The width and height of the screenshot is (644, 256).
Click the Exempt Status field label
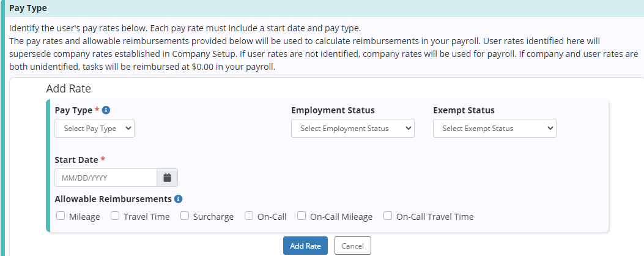pos(464,110)
